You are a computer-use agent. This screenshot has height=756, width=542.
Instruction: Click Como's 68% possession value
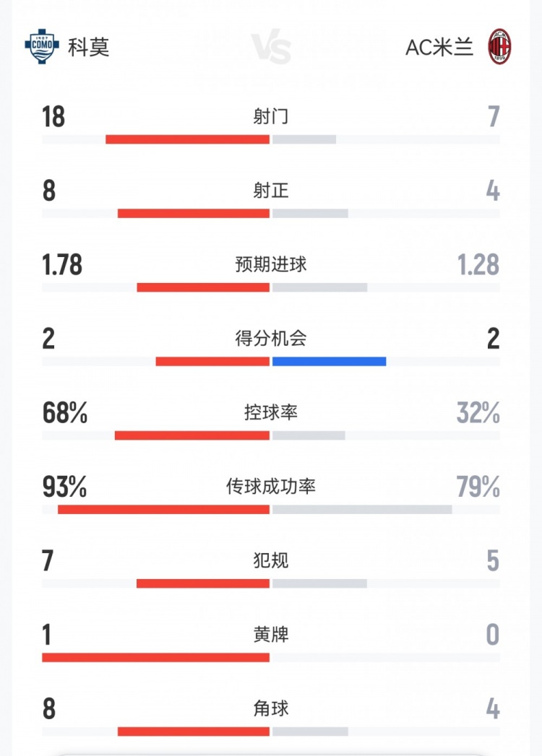pyautogui.click(x=65, y=413)
